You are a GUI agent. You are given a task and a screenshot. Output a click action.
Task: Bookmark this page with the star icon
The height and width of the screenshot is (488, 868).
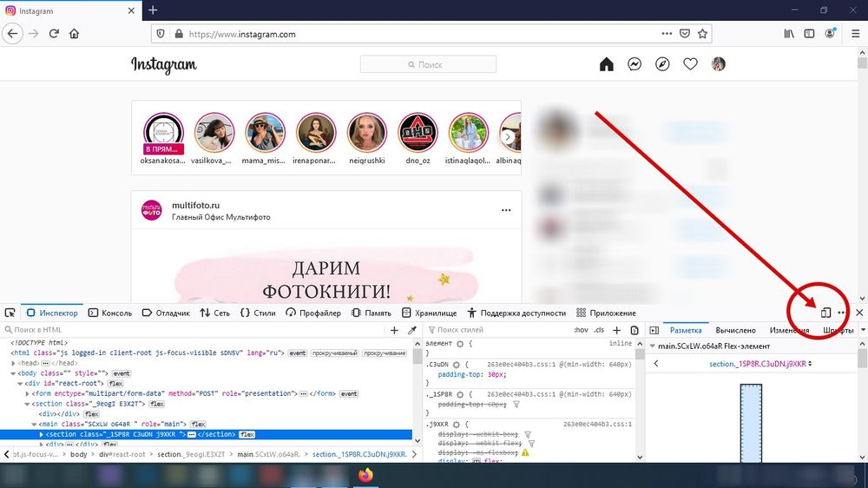click(x=702, y=34)
